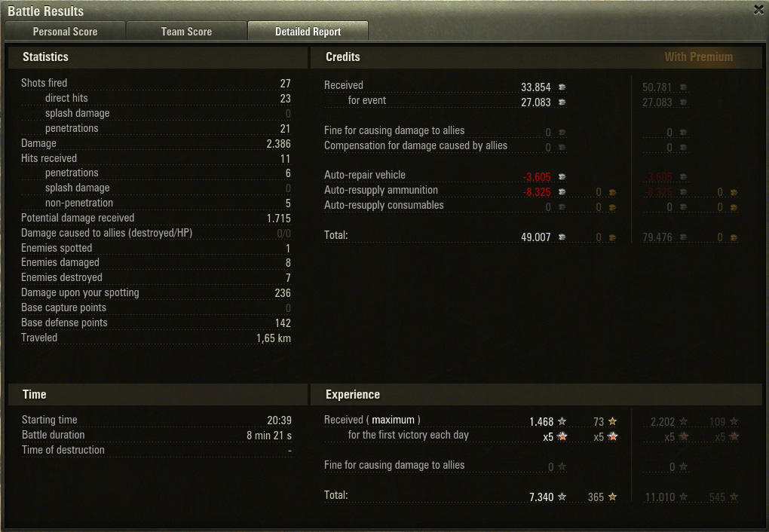Click x5 first victory star icon
The image size is (769, 532).
[562, 436]
